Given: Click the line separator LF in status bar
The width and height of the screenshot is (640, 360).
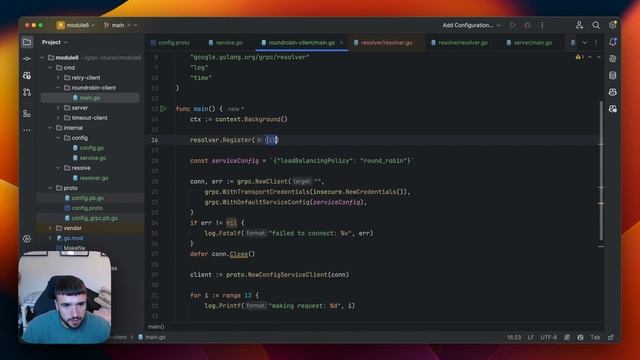Looking at the screenshot, I should (x=530, y=338).
